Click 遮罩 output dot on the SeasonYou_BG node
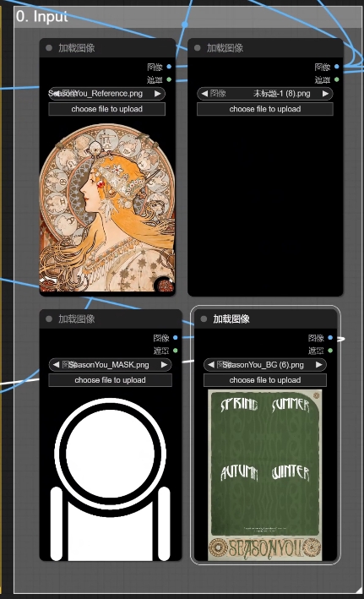 (x=330, y=351)
